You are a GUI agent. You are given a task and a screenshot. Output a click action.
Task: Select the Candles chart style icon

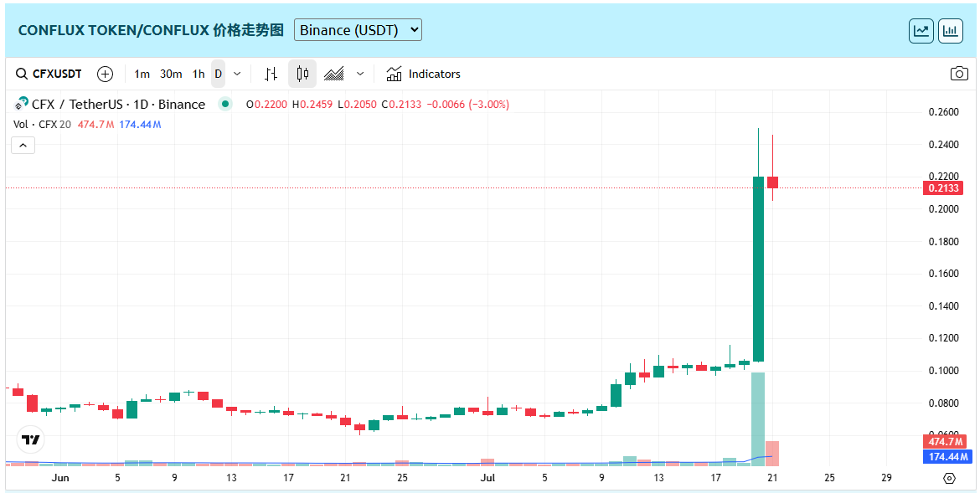[302, 74]
